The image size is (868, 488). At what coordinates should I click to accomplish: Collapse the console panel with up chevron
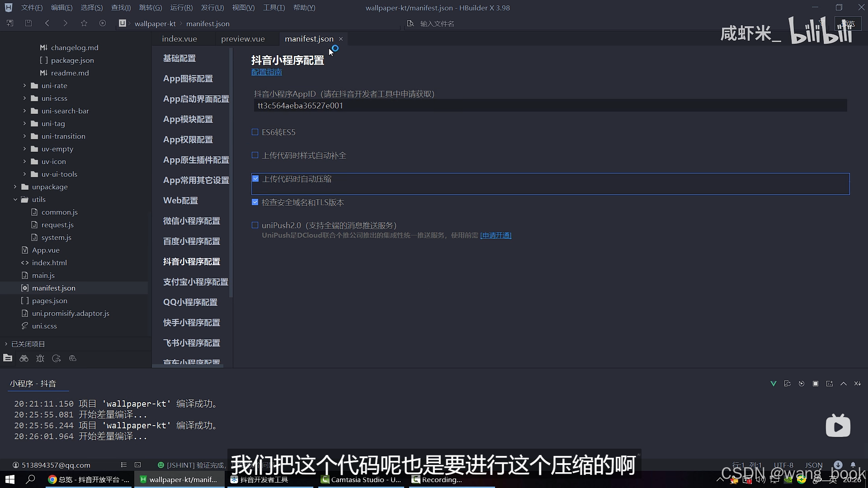[x=844, y=384]
